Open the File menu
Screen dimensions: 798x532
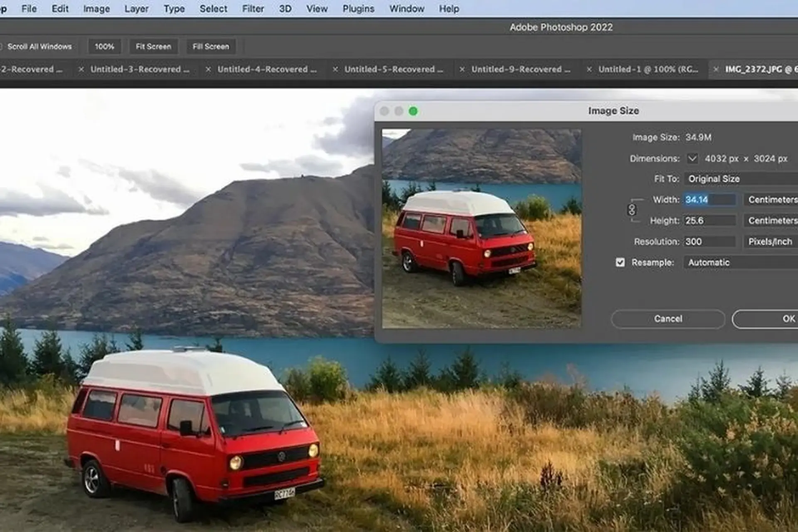[29, 9]
